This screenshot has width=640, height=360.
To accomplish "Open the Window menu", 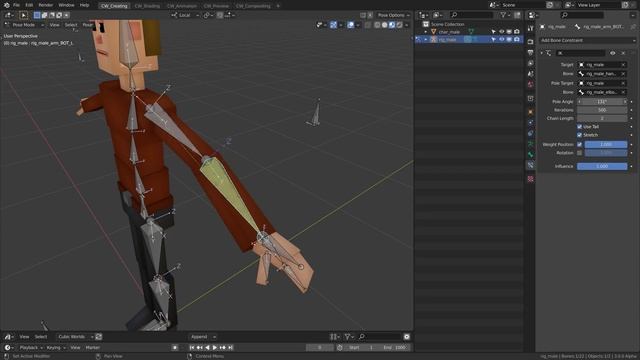I will point(66,5).
